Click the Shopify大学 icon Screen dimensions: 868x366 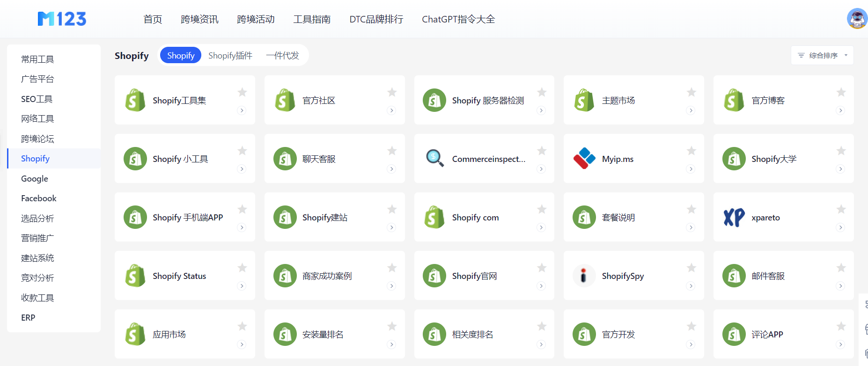coord(734,159)
